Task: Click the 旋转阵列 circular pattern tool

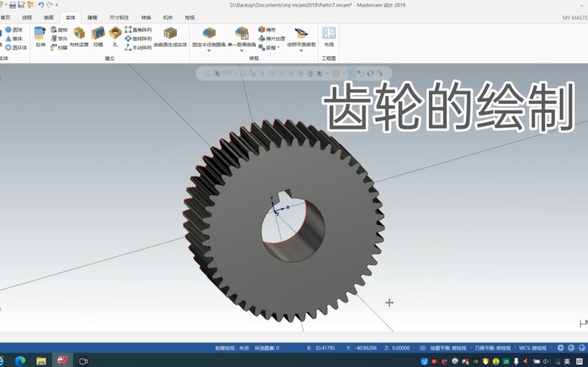Action: click(138, 38)
